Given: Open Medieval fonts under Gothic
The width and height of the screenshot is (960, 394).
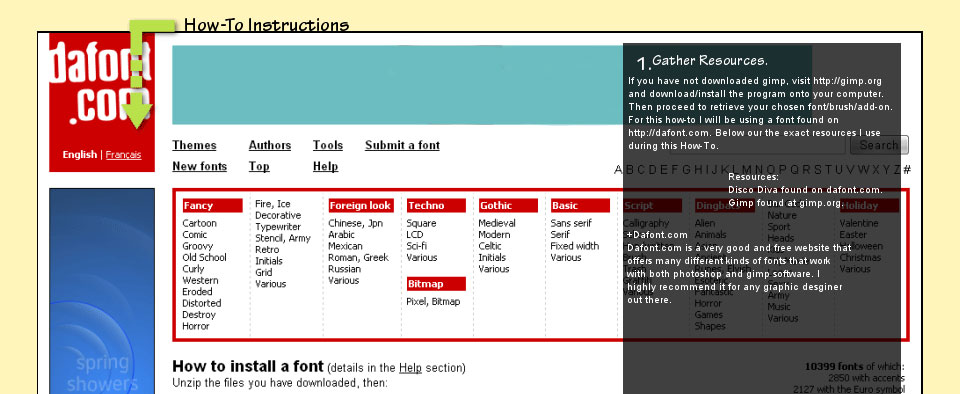Looking at the screenshot, I should tap(497, 223).
